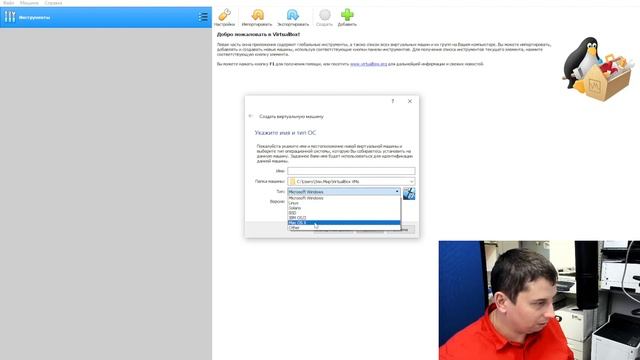Click the Экспортировать appliance icon
Viewport: 640px width, 360px height.
click(x=293, y=15)
